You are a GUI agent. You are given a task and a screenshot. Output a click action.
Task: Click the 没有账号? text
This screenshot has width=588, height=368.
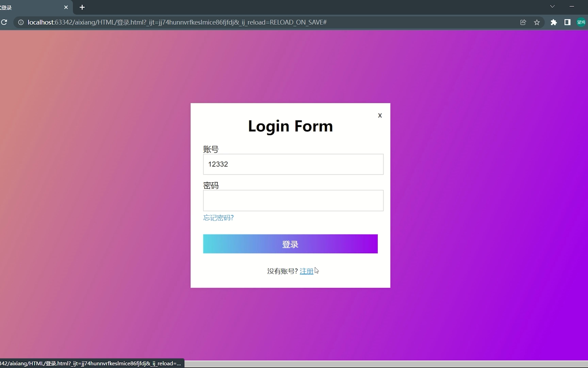point(282,271)
